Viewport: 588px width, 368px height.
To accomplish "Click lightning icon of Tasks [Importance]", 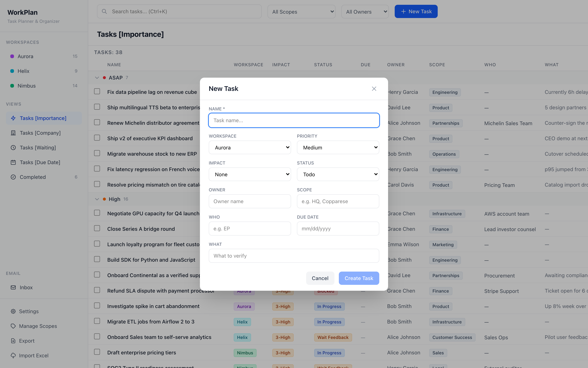I will point(13,118).
